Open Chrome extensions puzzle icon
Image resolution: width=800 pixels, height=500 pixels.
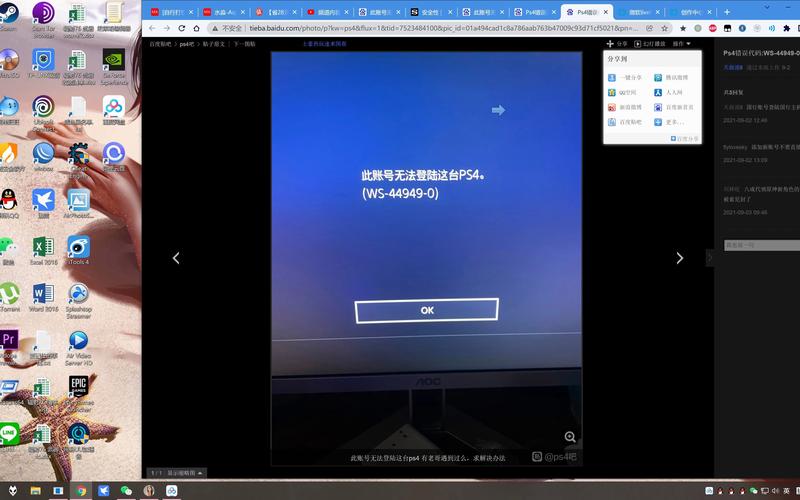pyautogui.click(x=786, y=28)
